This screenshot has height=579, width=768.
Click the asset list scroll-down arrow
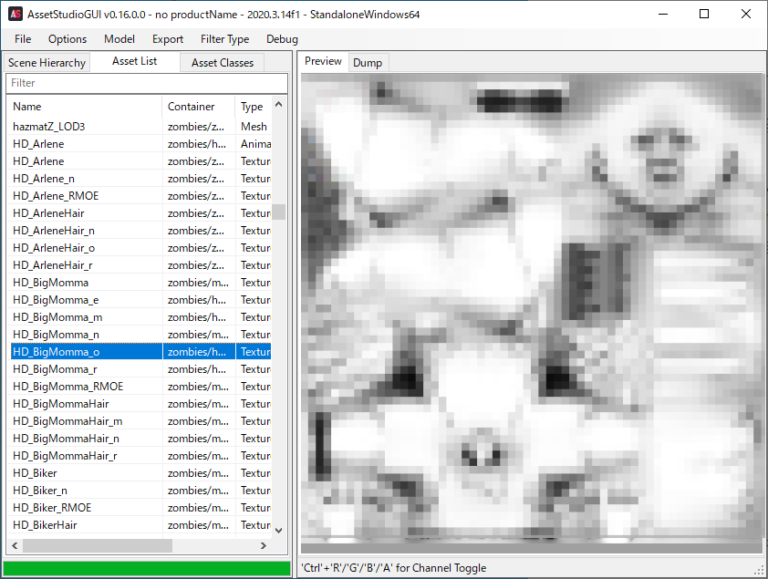click(x=279, y=530)
